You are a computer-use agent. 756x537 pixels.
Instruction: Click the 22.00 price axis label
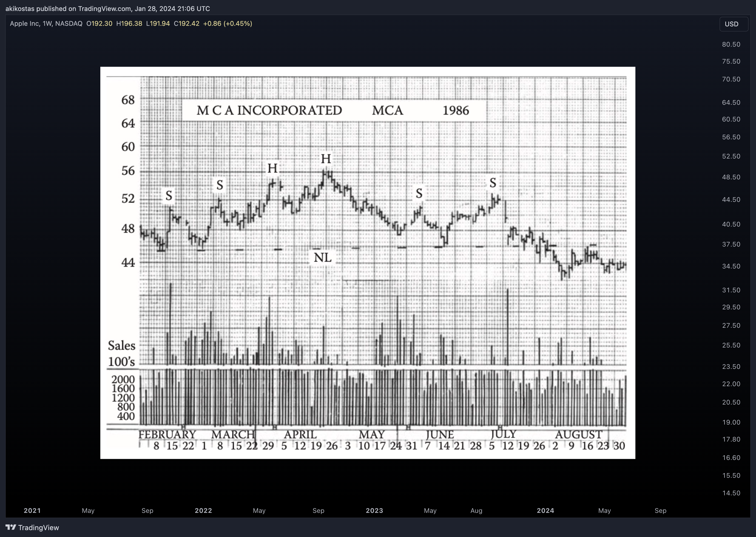point(731,384)
